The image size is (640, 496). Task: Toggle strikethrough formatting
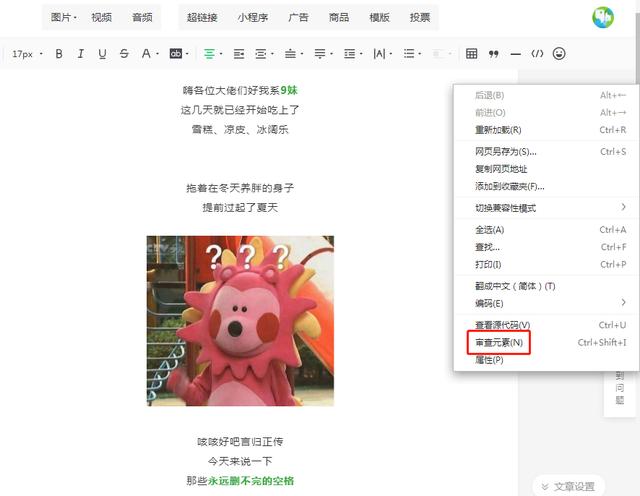pos(124,53)
